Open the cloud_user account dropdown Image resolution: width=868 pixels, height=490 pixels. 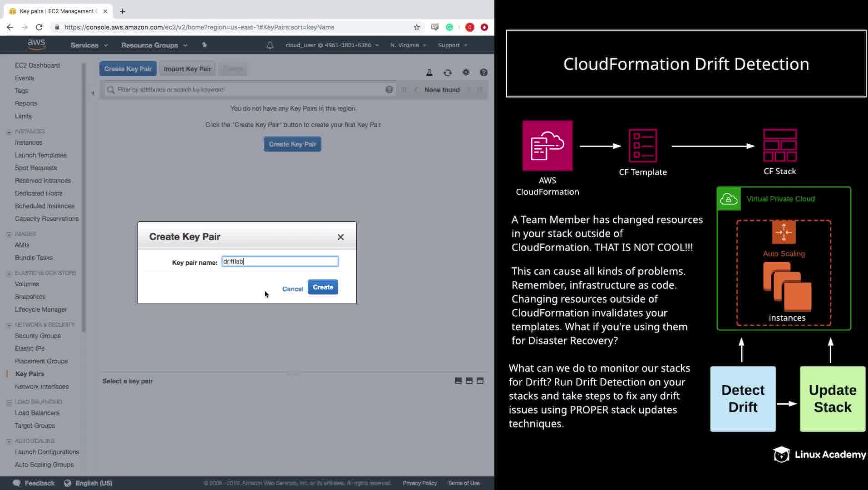pos(332,45)
